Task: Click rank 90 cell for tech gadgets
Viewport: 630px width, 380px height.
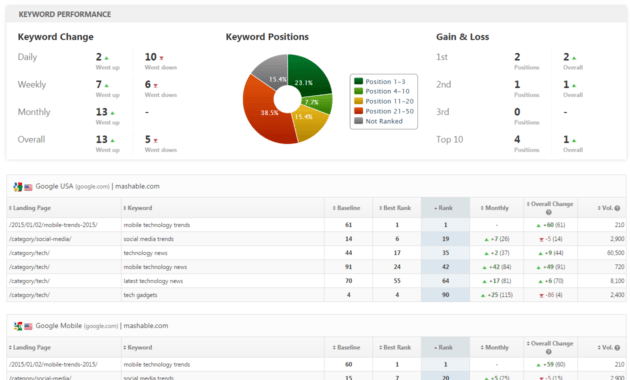Action: [x=446, y=295]
